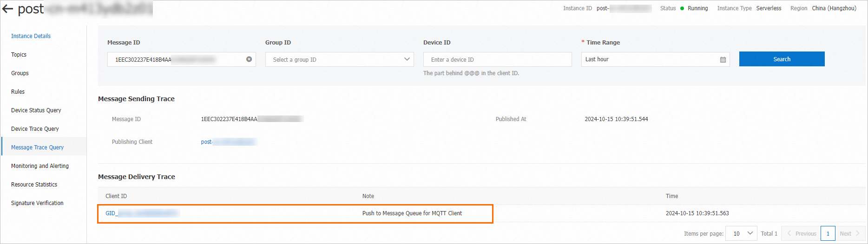Click the back arrow icon

[7, 9]
